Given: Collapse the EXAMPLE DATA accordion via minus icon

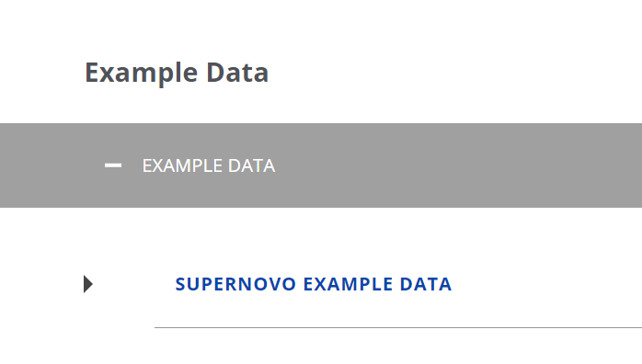Looking at the screenshot, I should [x=113, y=165].
